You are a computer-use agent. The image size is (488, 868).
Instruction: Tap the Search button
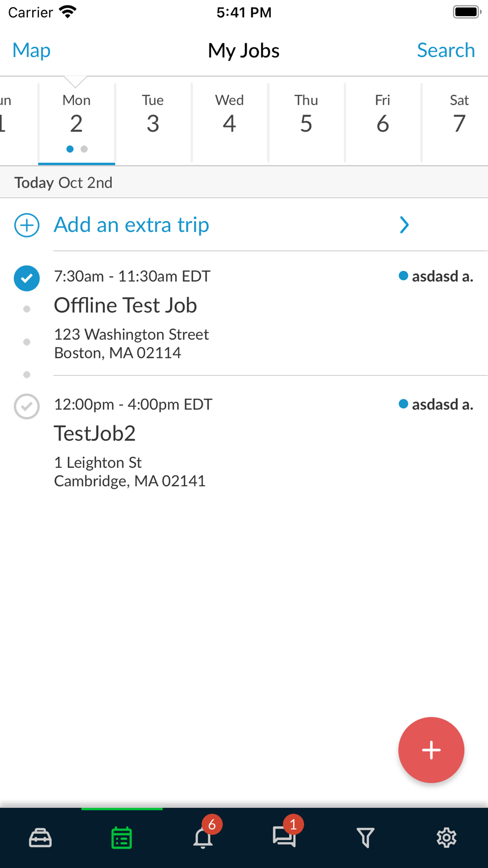[x=446, y=50]
